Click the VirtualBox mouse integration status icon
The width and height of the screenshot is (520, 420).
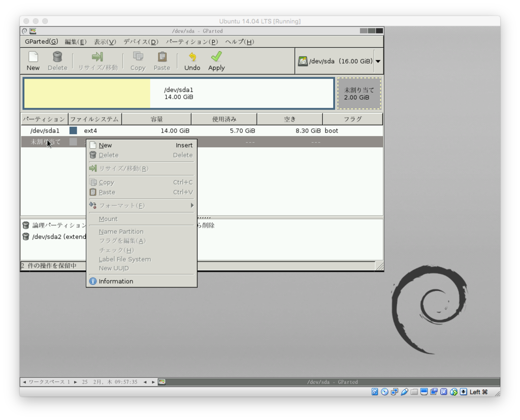[x=453, y=392]
